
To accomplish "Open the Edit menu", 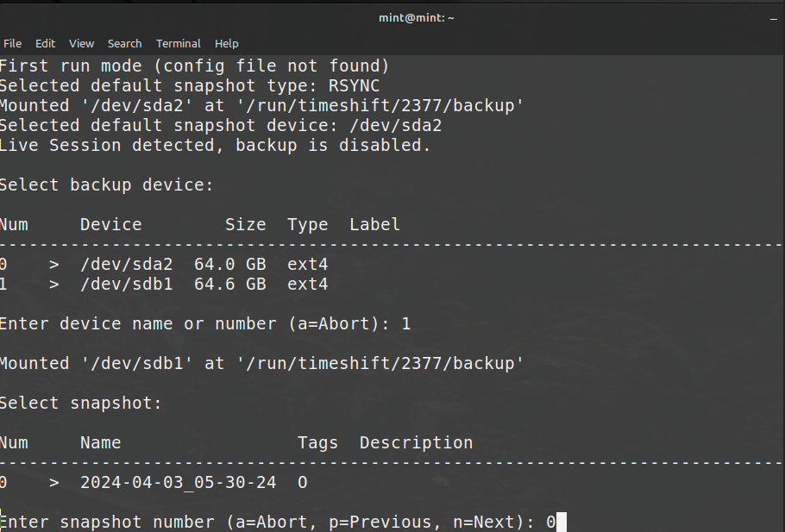I will (45, 43).
